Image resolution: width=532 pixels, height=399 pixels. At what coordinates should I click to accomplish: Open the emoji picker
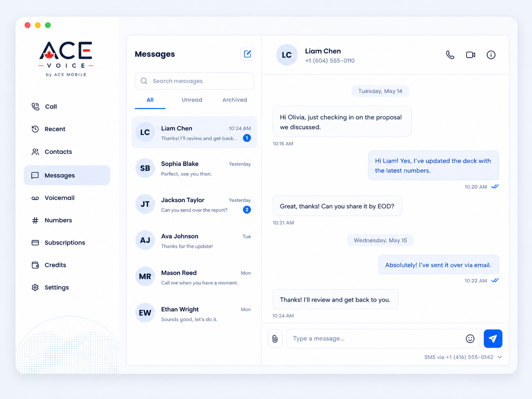470,339
